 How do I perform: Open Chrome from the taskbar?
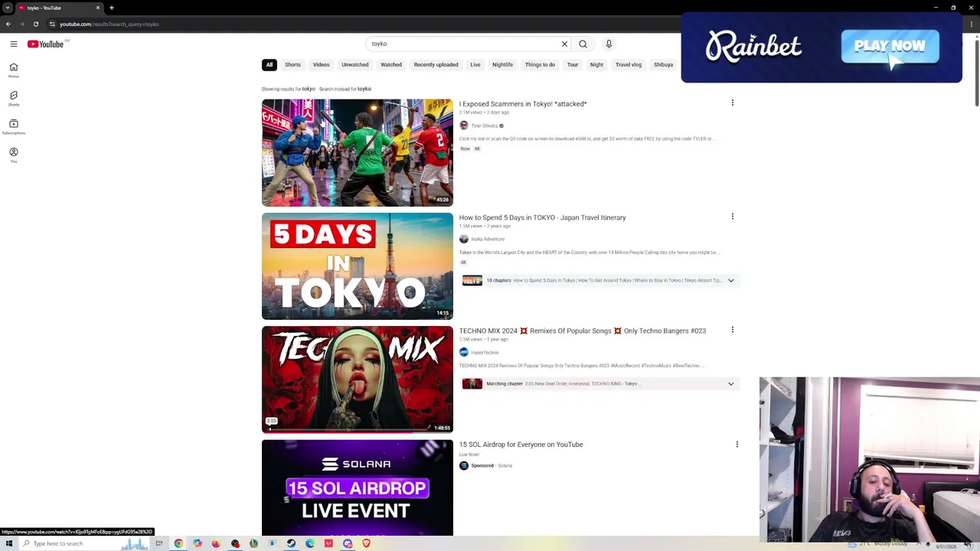click(178, 543)
